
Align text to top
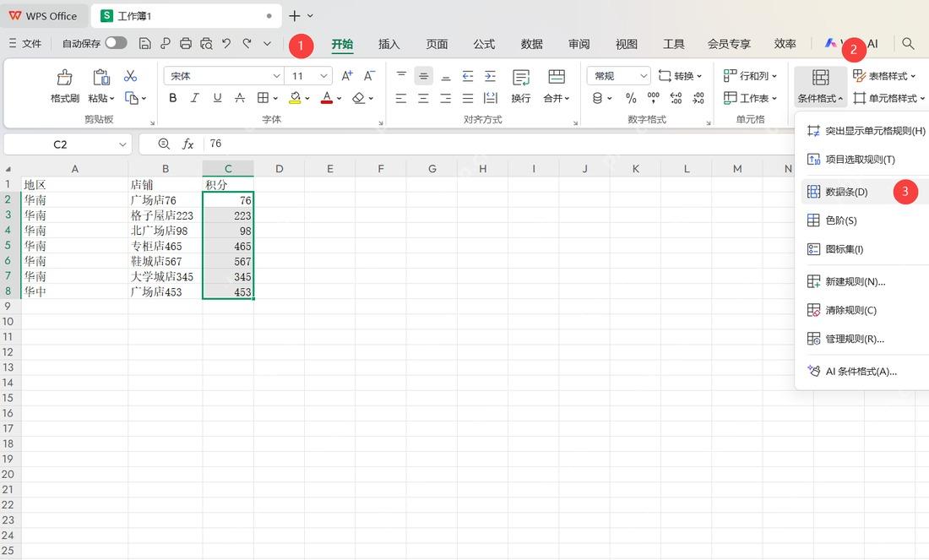click(401, 76)
